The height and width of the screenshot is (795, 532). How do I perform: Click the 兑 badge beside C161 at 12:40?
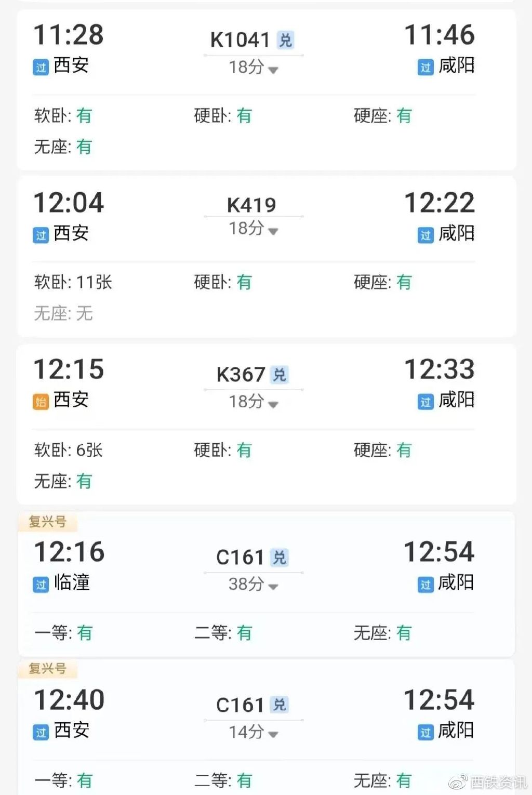click(x=280, y=705)
